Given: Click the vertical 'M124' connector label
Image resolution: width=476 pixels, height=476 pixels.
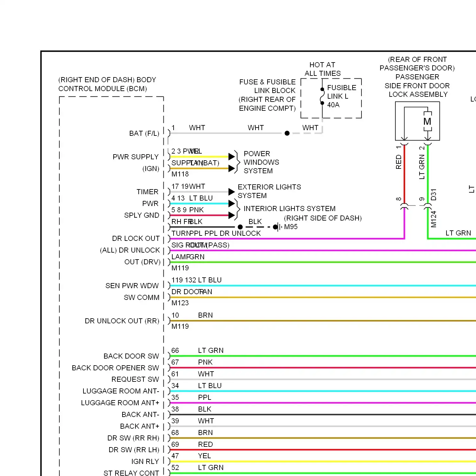Looking at the screenshot, I should [x=433, y=219].
